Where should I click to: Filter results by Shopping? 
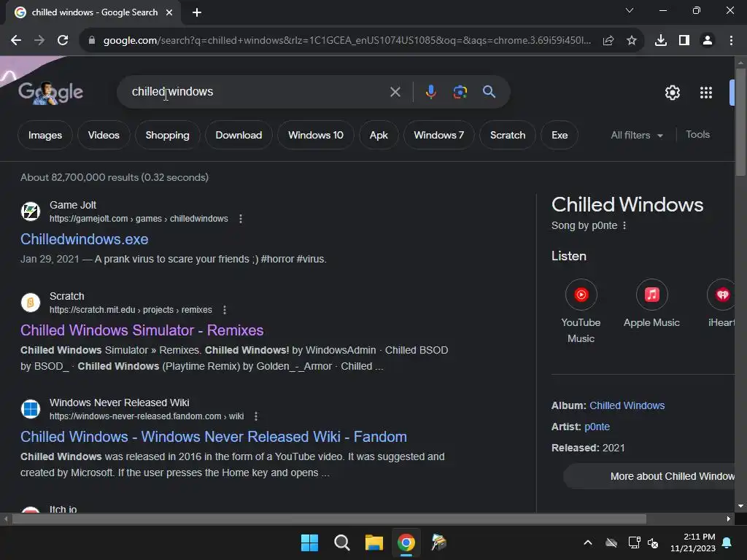coord(167,135)
